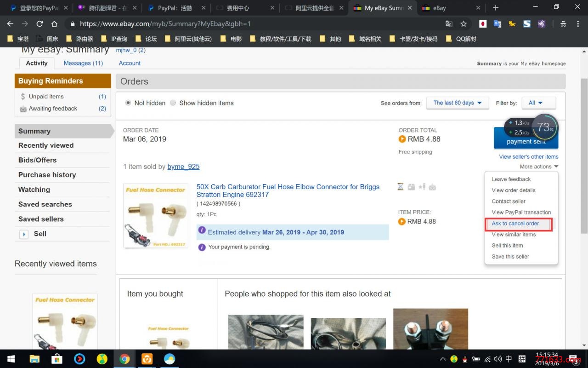Switch to Messages (11) tab
Image resolution: width=588 pixels, height=368 pixels.
83,63
